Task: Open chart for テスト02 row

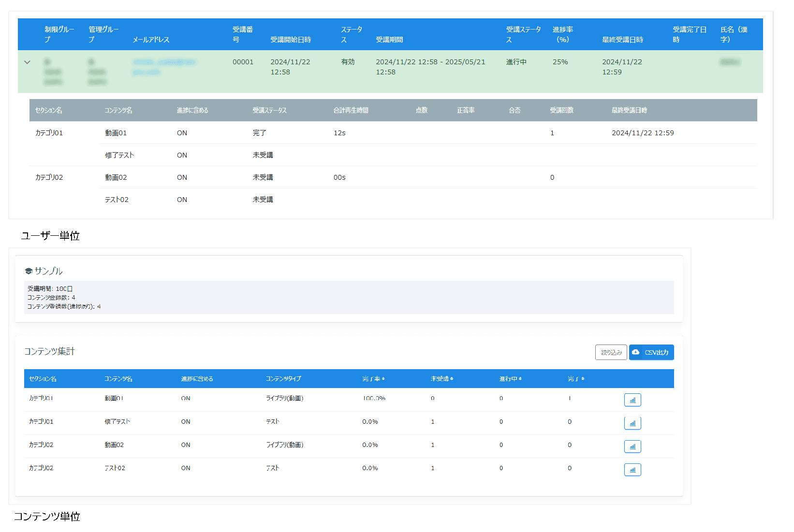Action: tap(632, 469)
